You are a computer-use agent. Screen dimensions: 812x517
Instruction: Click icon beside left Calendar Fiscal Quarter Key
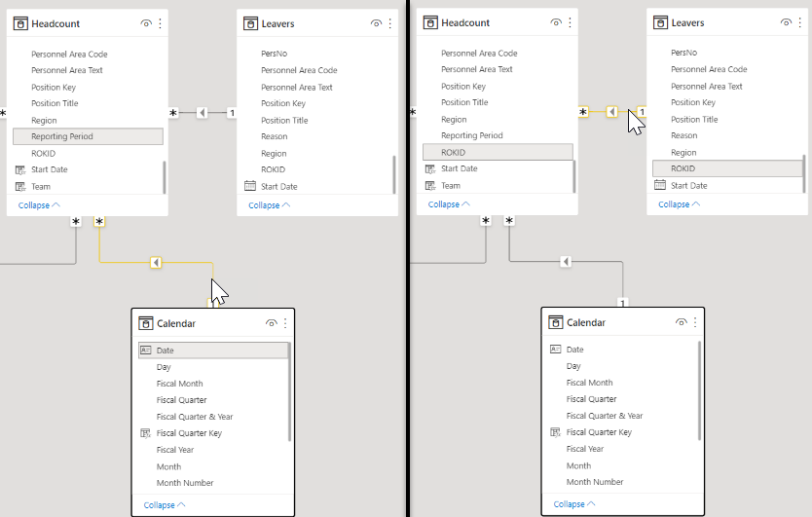[145, 433]
